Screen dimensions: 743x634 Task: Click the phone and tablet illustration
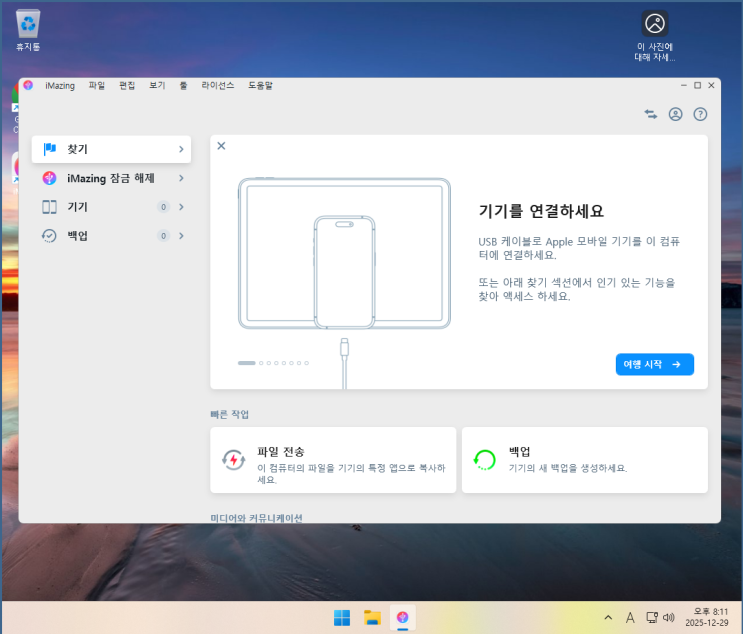(x=344, y=254)
